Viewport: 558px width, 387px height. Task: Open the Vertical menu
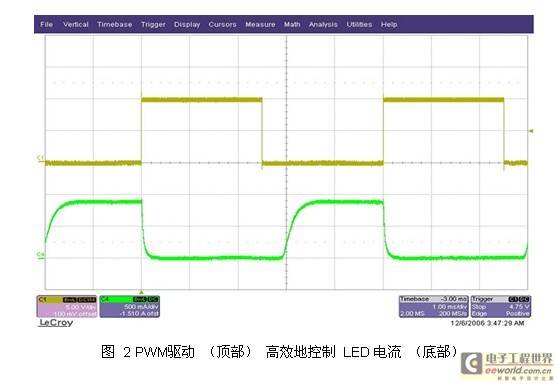point(75,24)
